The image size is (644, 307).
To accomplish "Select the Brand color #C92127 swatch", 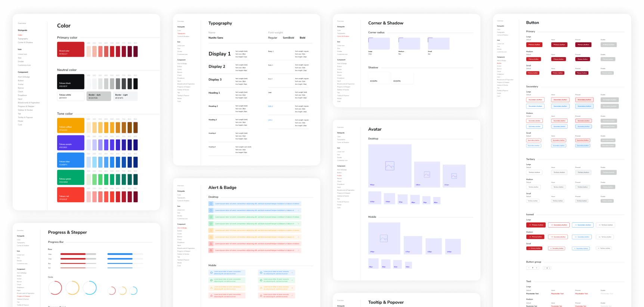I will pos(71,49).
